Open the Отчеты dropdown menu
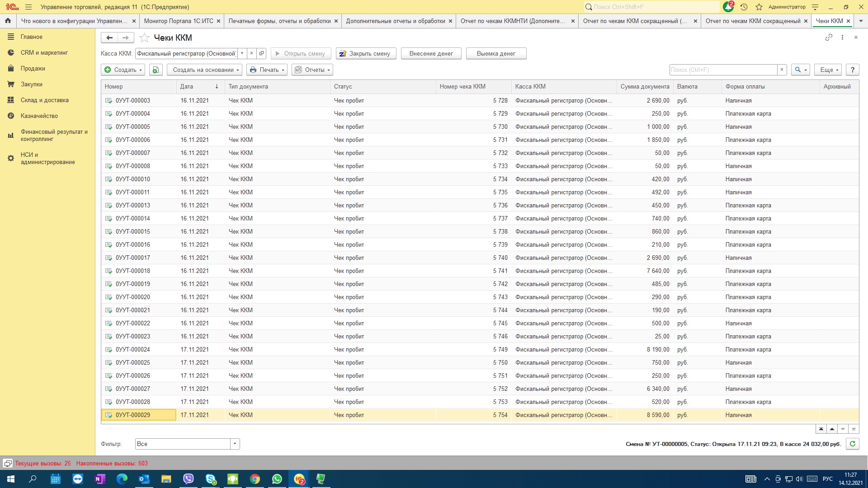This screenshot has width=868, height=488. point(312,70)
